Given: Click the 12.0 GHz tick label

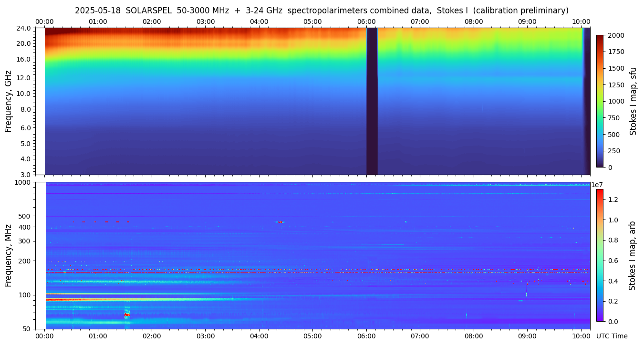Looking at the screenshot, I should [24, 78].
